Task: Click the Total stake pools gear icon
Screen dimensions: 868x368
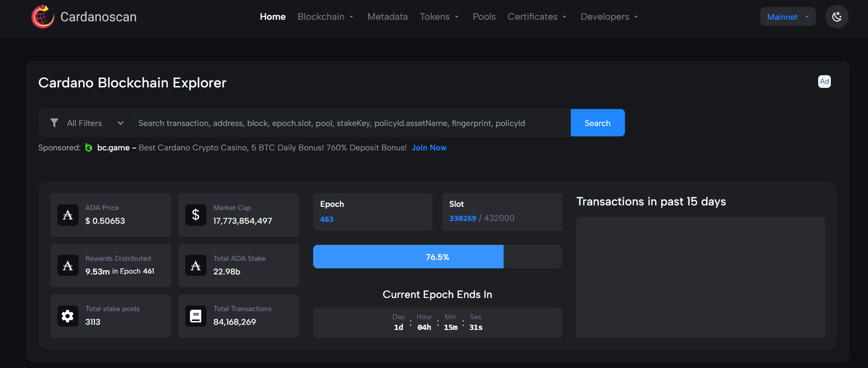Action: (x=68, y=316)
